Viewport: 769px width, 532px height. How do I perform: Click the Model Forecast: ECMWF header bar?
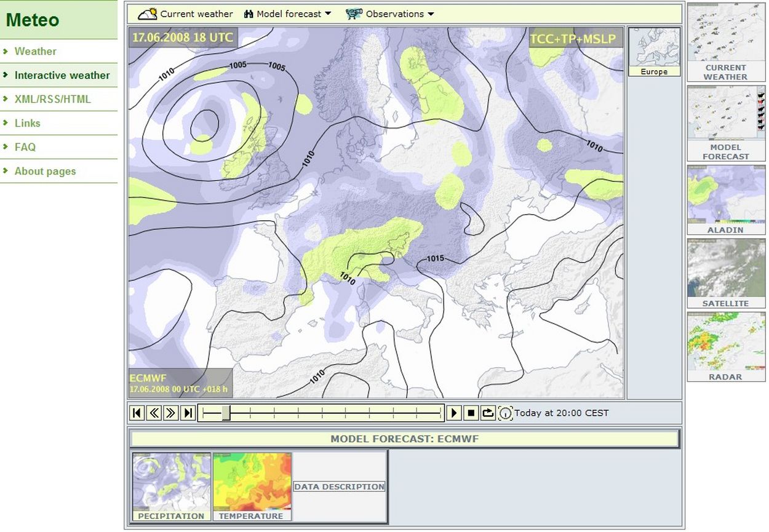tap(405, 439)
